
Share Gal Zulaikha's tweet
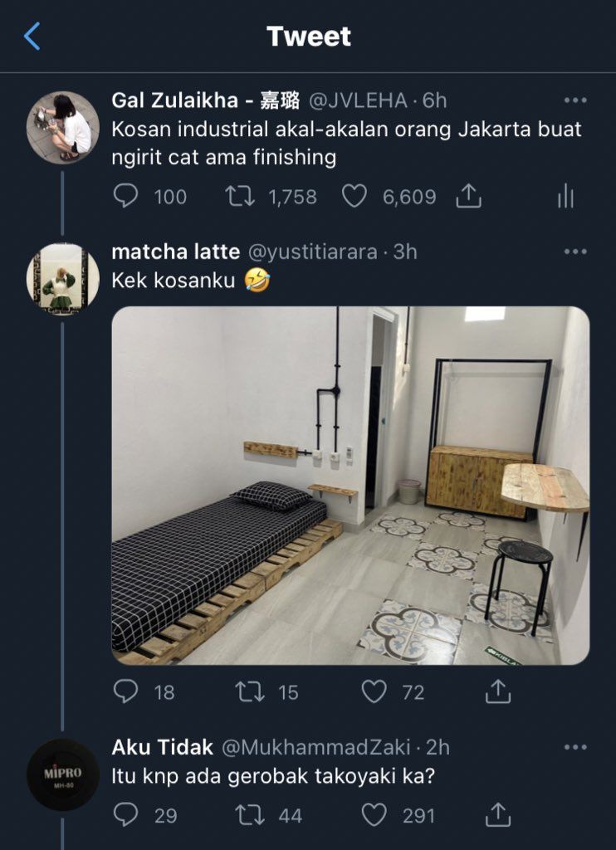(468, 196)
